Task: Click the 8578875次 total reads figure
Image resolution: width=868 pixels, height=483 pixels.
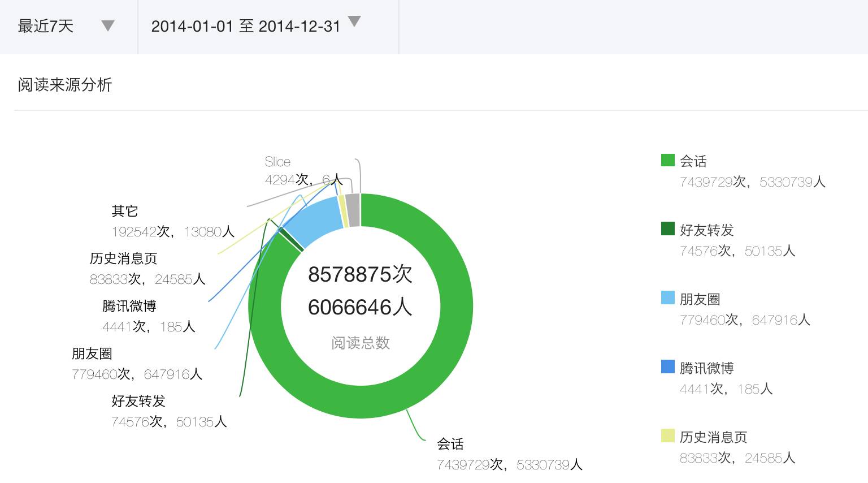Action: point(361,274)
